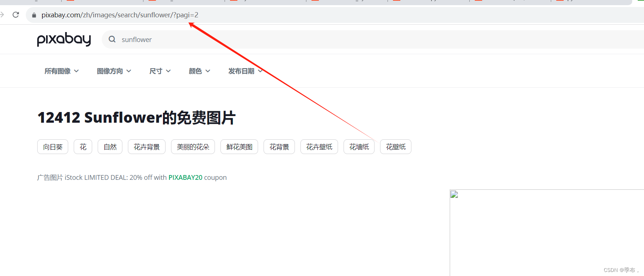Image resolution: width=644 pixels, height=276 pixels.
Task: Click the search magnifier icon
Action: (112, 39)
